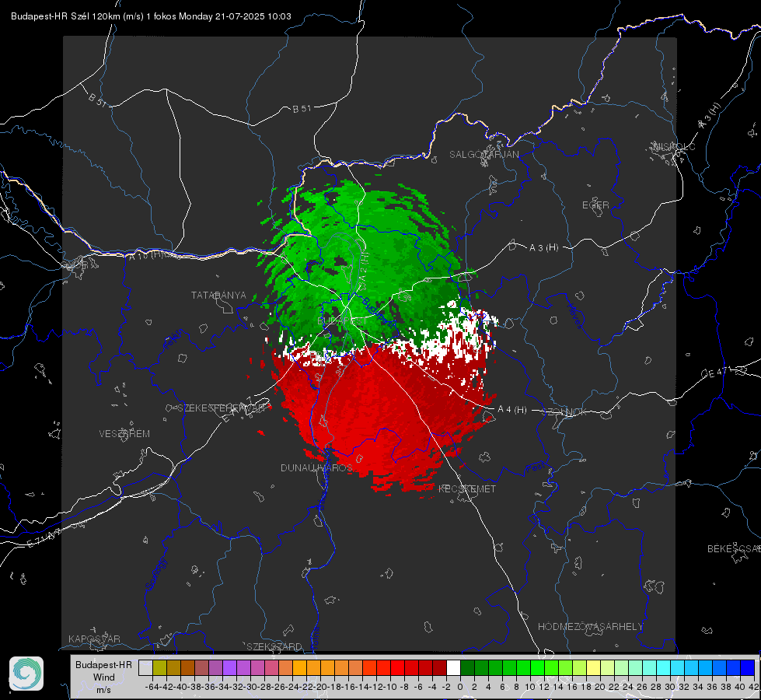This screenshot has height=700, width=761.
Task: Click the Somogy county label
Action: pyautogui.click(x=156, y=574)
